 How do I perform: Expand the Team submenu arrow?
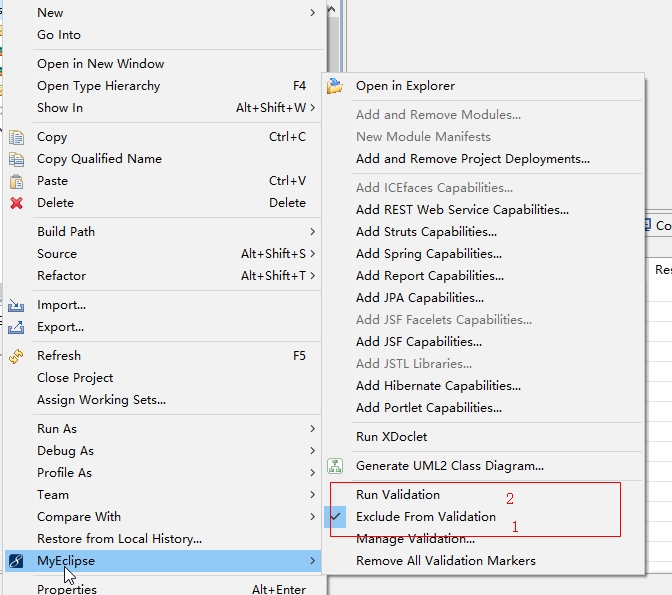tap(312, 495)
